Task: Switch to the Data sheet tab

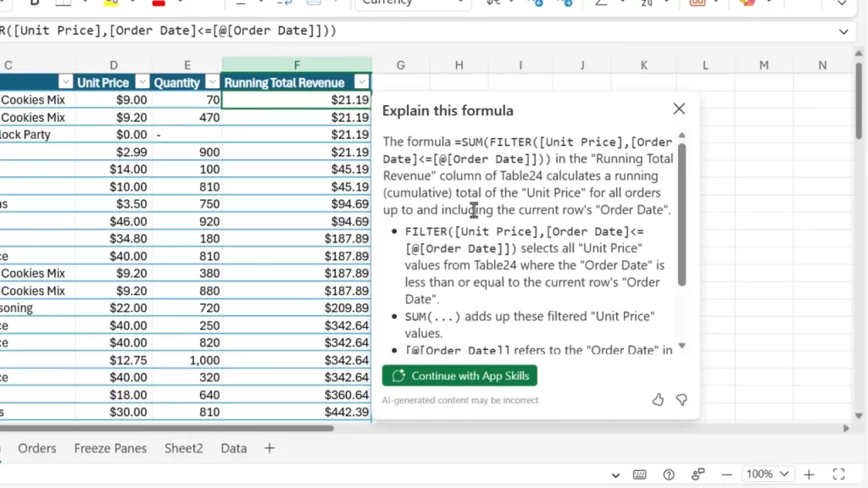Action: [x=233, y=448]
